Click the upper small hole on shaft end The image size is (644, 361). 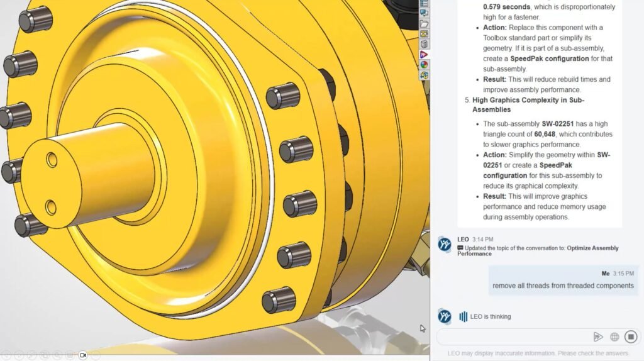tap(52, 160)
